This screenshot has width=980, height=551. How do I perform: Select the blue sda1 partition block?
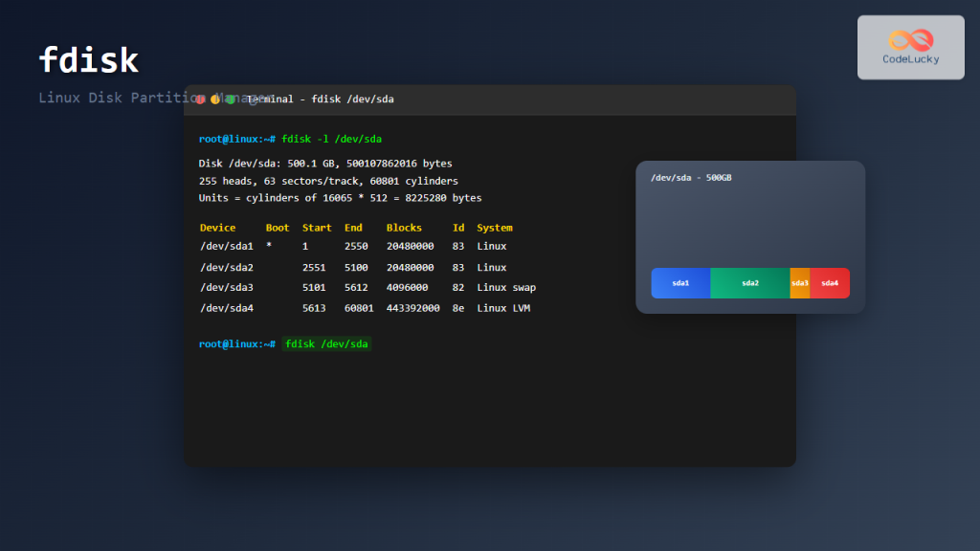click(x=680, y=283)
